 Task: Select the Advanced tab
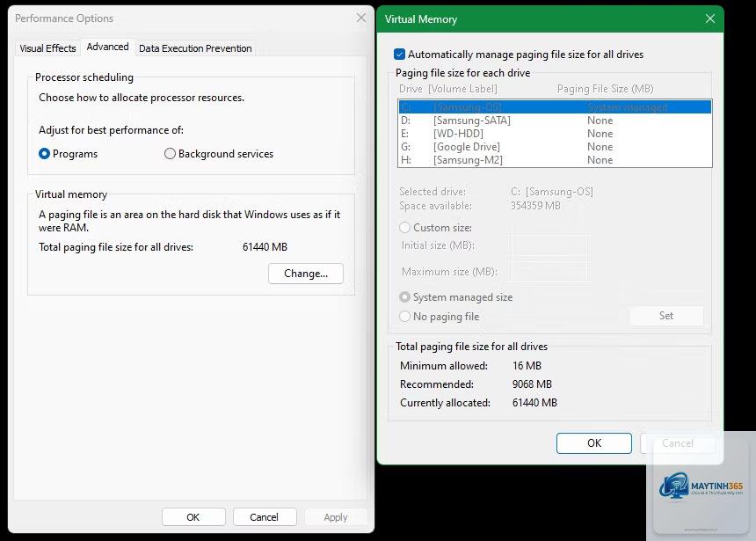pyautogui.click(x=107, y=47)
